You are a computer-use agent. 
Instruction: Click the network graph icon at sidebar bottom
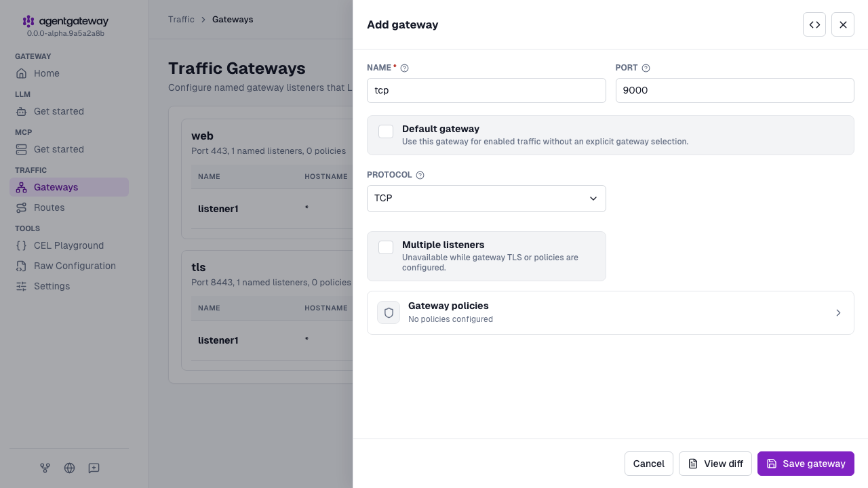point(45,468)
